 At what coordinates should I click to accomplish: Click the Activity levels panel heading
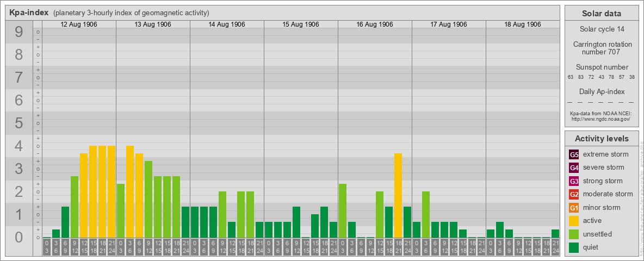click(x=602, y=139)
